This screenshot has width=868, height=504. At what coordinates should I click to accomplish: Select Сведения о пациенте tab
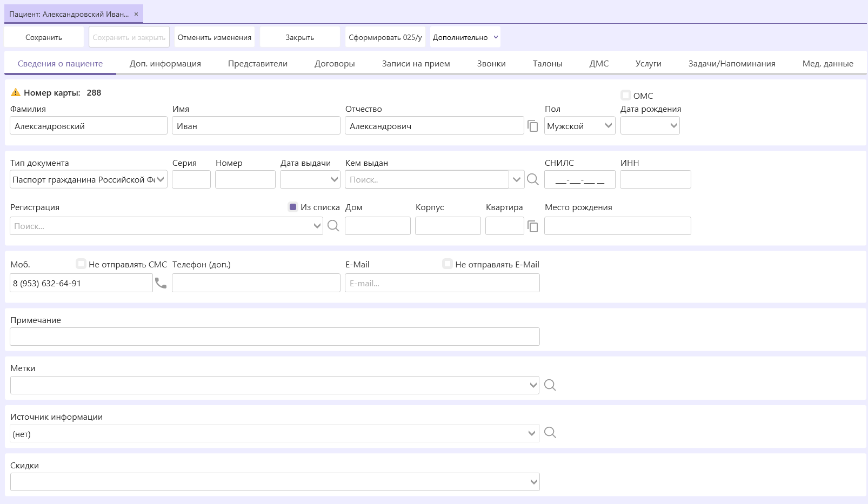click(x=60, y=63)
